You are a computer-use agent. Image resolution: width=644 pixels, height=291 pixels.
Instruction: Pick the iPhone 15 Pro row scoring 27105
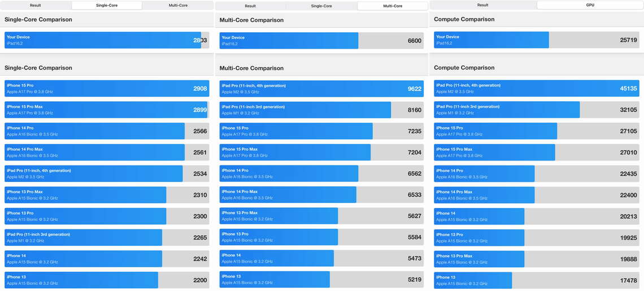(537, 131)
